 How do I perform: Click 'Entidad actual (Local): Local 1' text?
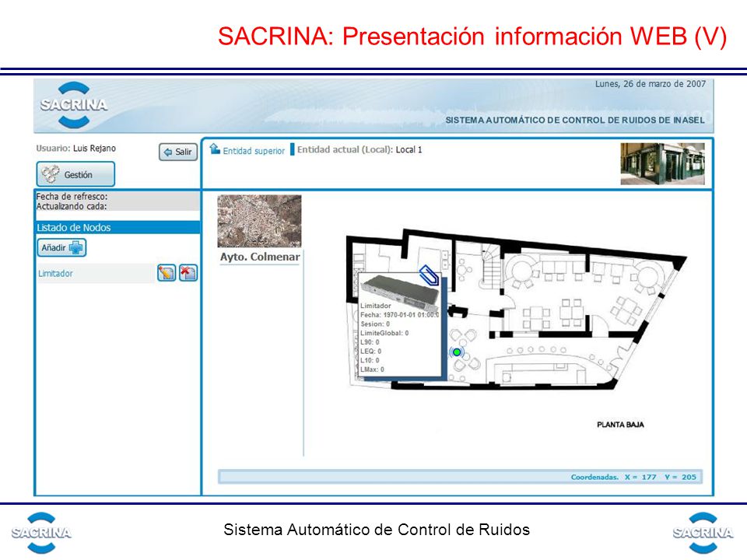pyautogui.click(x=359, y=149)
